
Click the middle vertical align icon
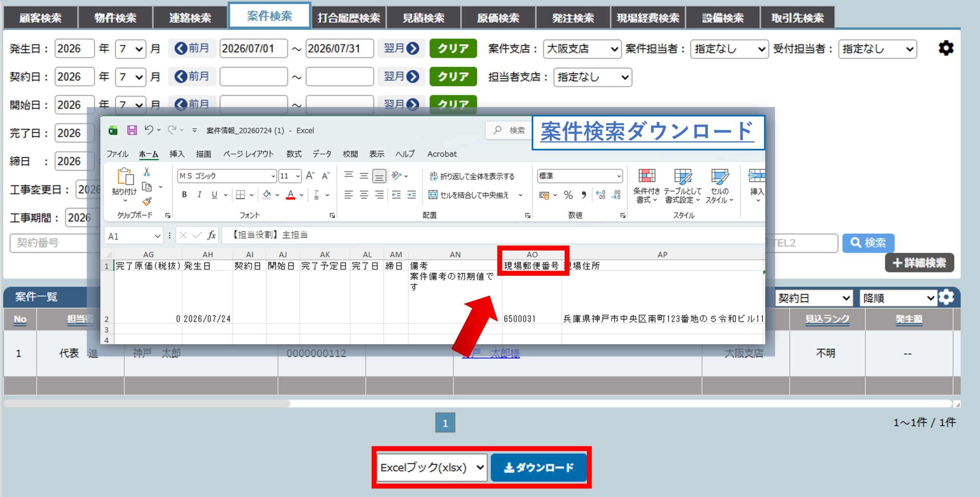(x=364, y=176)
